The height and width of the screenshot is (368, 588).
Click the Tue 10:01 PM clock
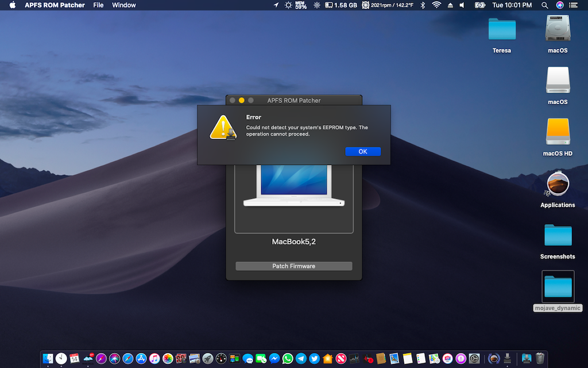tap(512, 5)
